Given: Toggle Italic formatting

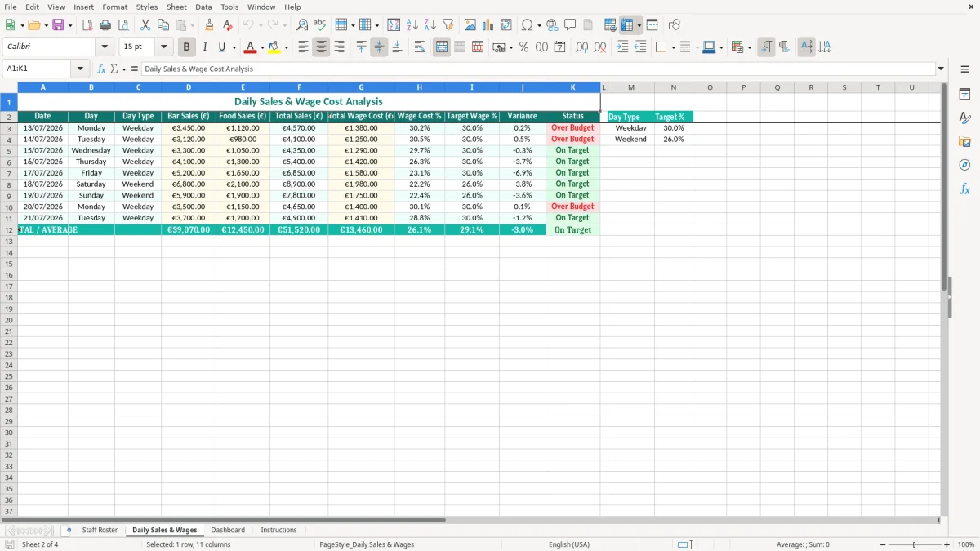Looking at the screenshot, I should point(205,47).
